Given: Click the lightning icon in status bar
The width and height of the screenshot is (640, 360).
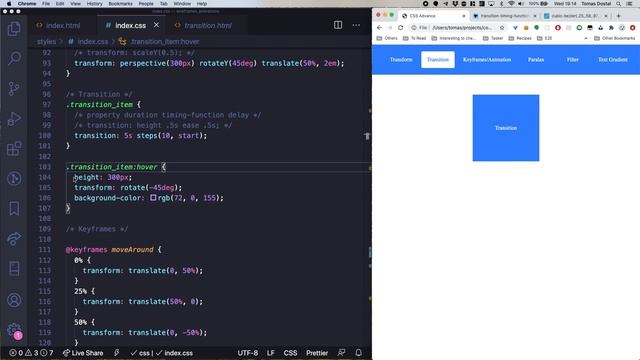Looking at the screenshot, I should pyautogui.click(x=116, y=353).
